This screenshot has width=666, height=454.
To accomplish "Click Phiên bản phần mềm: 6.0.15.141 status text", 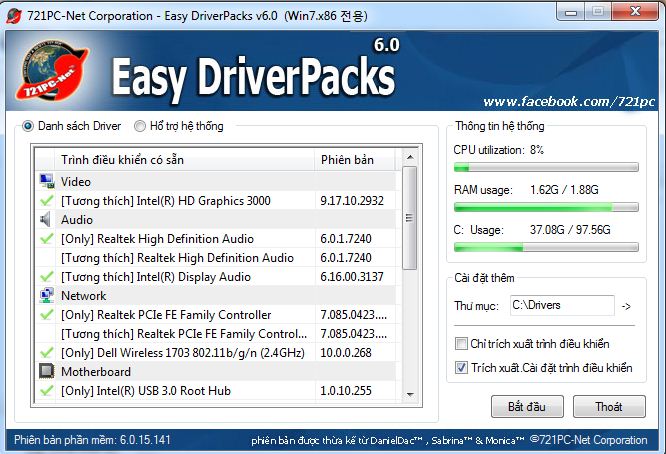I will pyautogui.click(x=92, y=440).
